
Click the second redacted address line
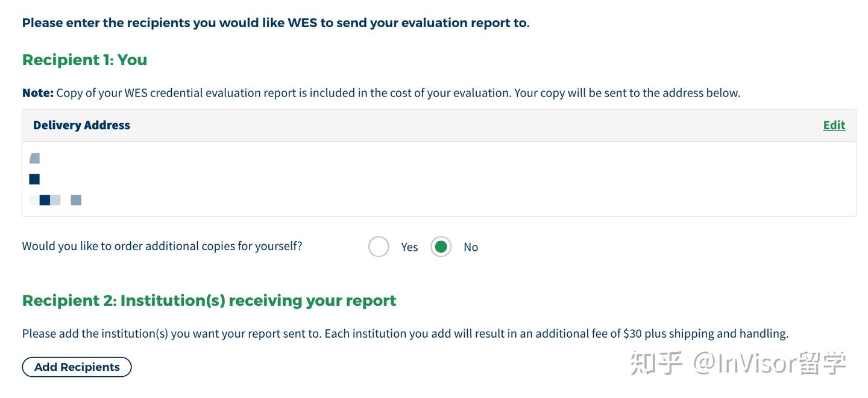pos(34,179)
